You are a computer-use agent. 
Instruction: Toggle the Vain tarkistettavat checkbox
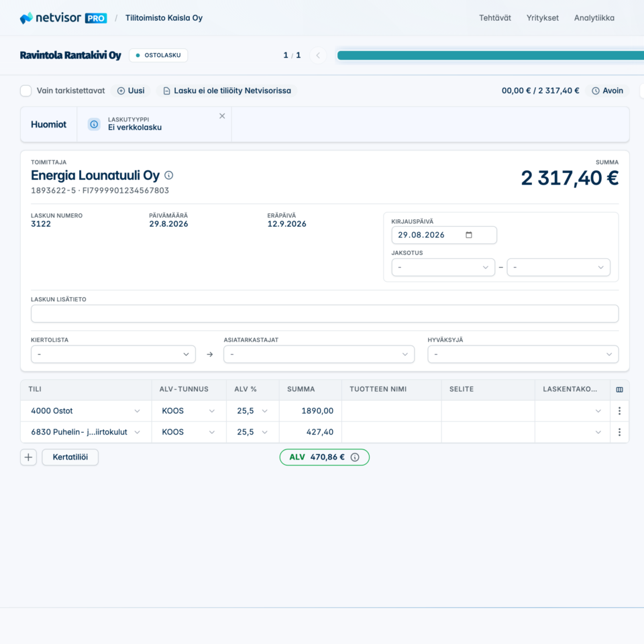pos(26,91)
